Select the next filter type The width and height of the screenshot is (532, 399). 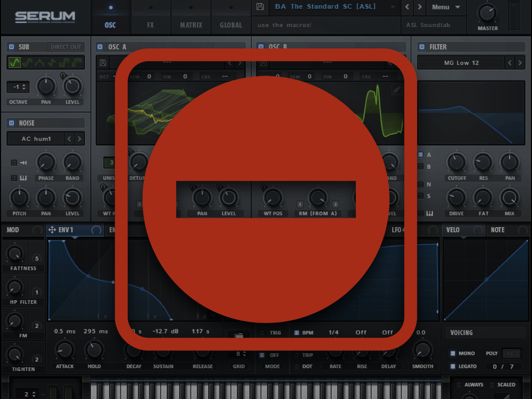tap(520, 63)
